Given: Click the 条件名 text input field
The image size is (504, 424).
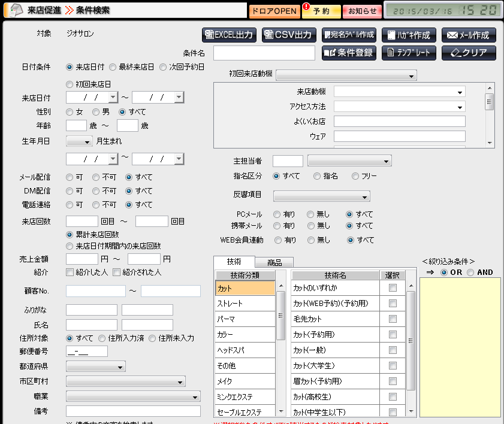Looking at the screenshot, I should click(x=264, y=53).
